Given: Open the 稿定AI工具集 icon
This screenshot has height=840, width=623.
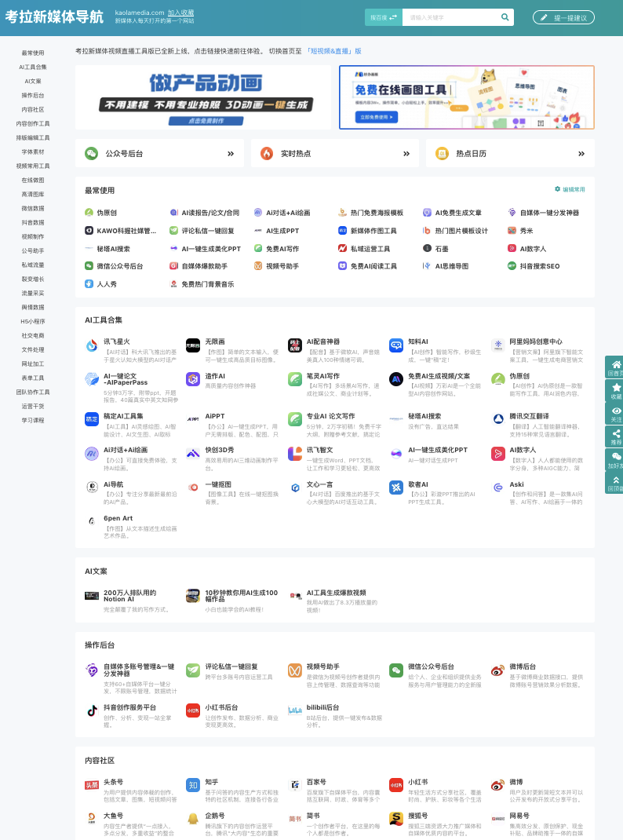Looking at the screenshot, I should click(x=92, y=419).
